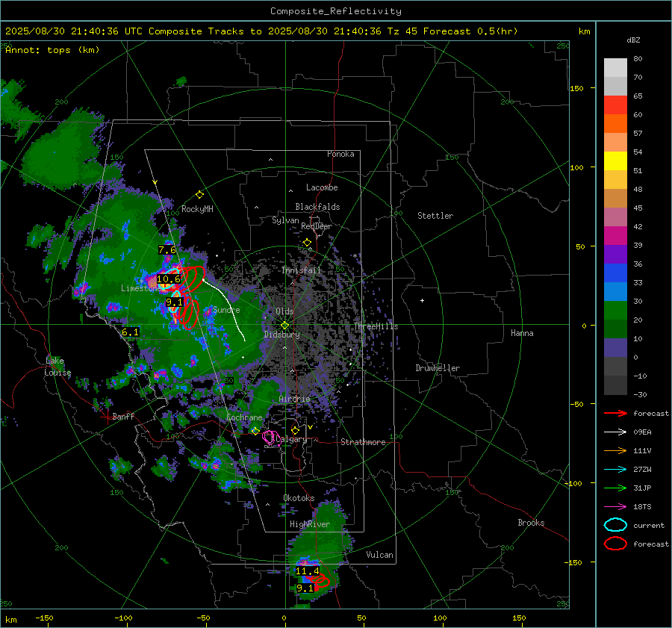This screenshot has width=672, height=628.
Task: Select the green 31JP track arrow
Action: (x=615, y=488)
